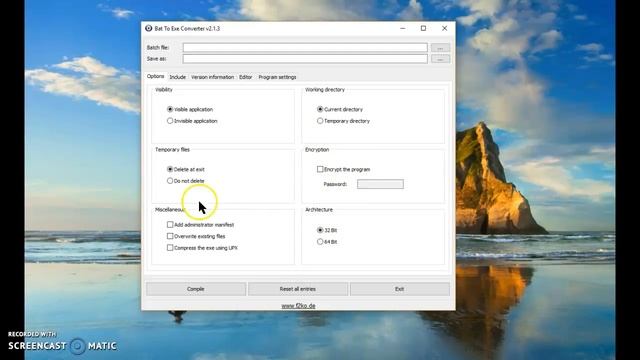Close the Bat To Exe Converter window
Image resolution: width=640 pixels, height=360 pixels.
pos(444,28)
